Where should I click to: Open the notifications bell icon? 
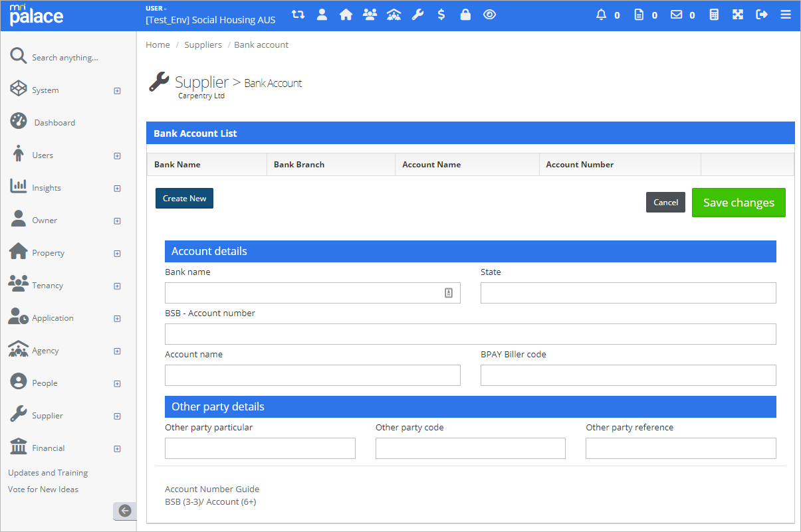point(602,15)
